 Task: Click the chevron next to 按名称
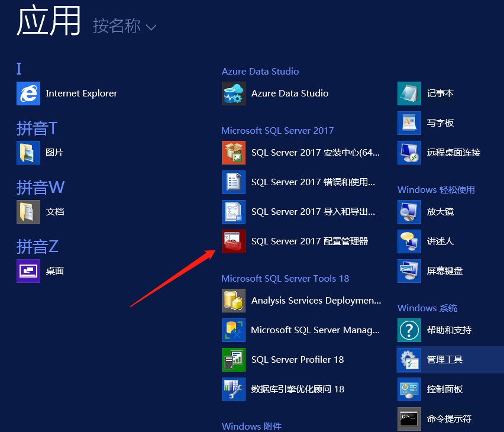pyautogui.click(x=151, y=28)
